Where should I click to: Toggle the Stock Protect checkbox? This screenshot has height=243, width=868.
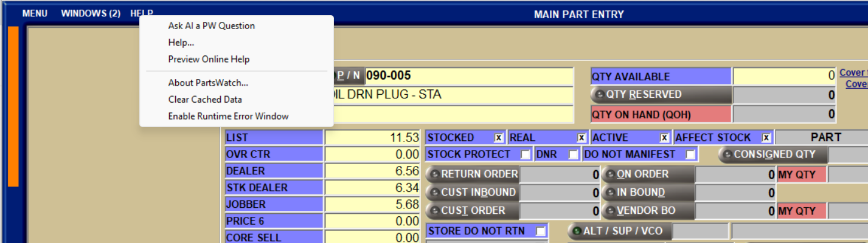(x=525, y=155)
